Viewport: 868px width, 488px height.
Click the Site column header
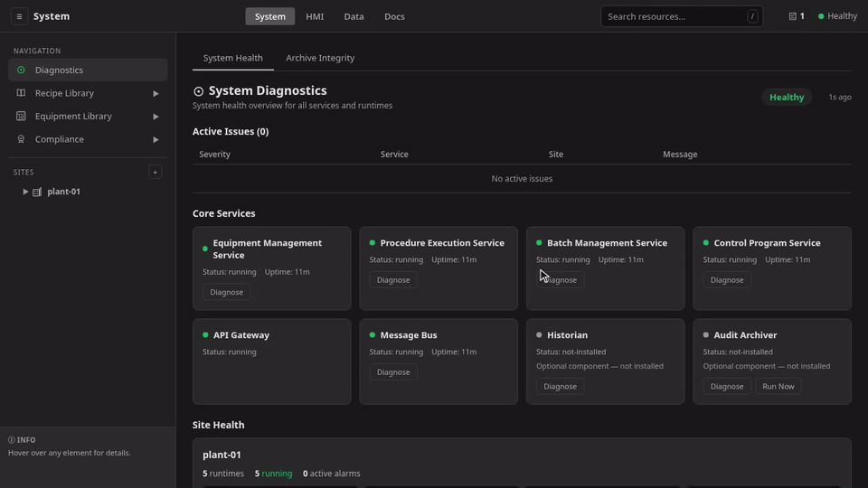coord(556,155)
